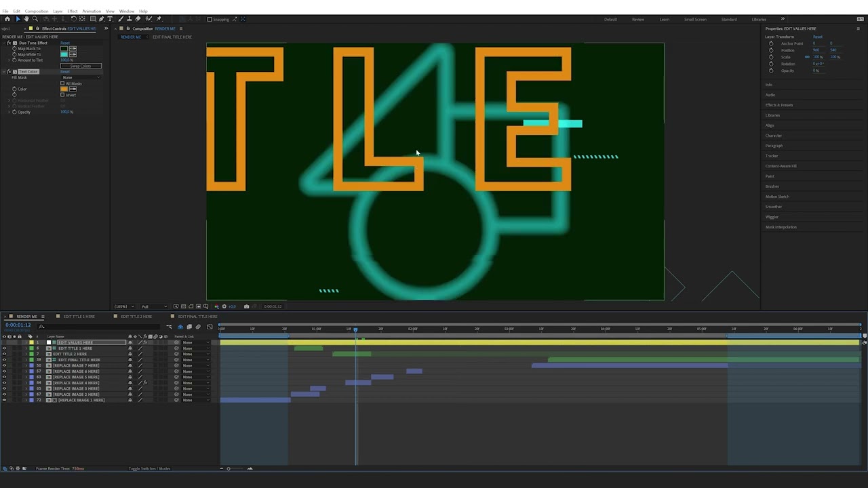Switch to the EDIT TITLE 1 HERE timeline tab
The height and width of the screenshot is (488, 868).
point(79,317)
